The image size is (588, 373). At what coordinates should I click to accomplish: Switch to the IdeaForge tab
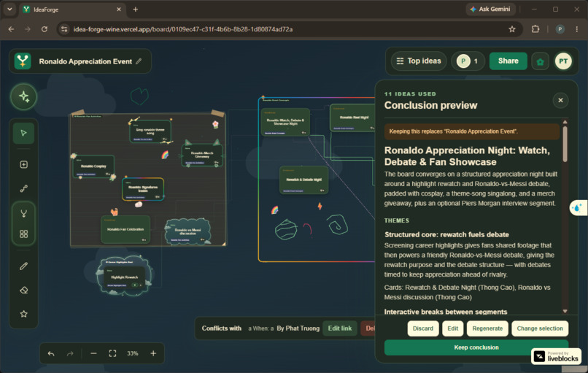point(72,9)
